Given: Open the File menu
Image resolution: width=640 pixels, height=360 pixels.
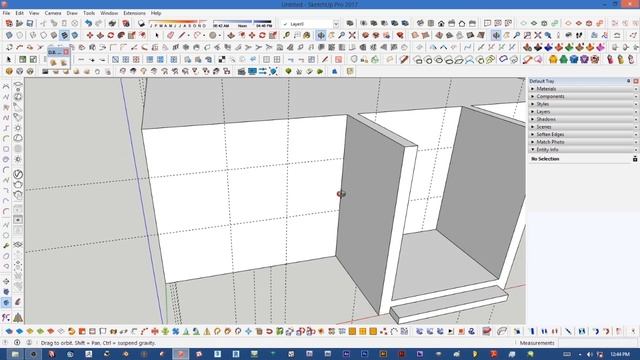Looking at the screenshot, I should pos(6,13).
